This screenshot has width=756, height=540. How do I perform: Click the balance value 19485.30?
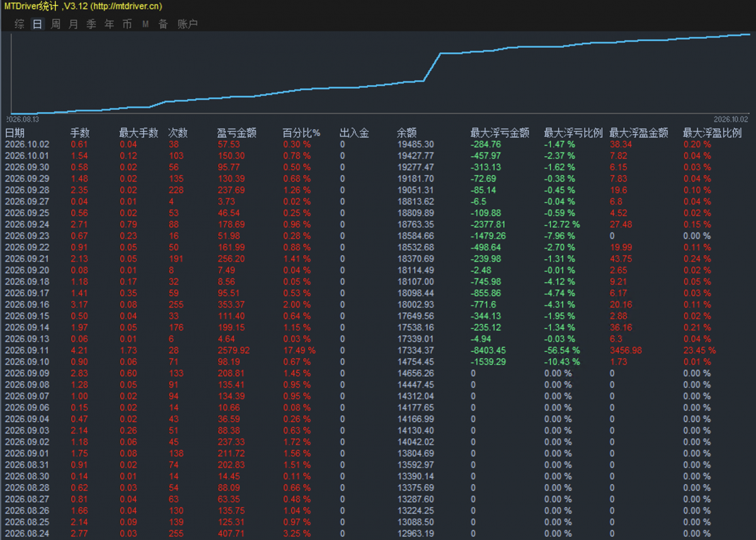tap(415, 144)
